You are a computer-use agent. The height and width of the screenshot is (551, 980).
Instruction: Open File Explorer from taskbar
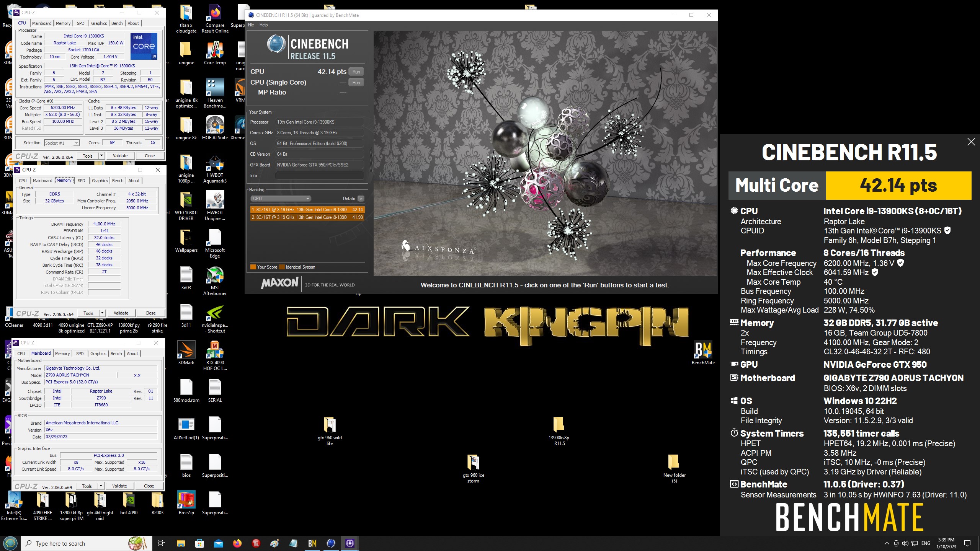coord(181,543)
